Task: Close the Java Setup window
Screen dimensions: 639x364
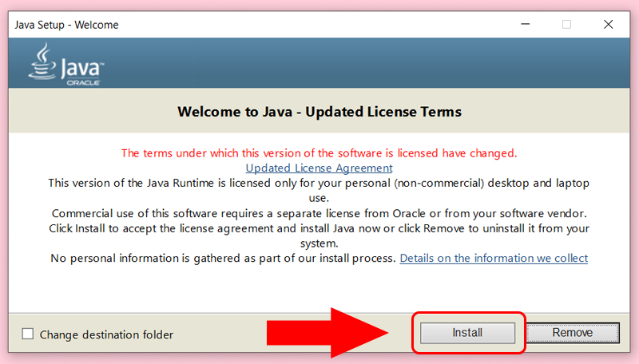Action: click(608, 25)
